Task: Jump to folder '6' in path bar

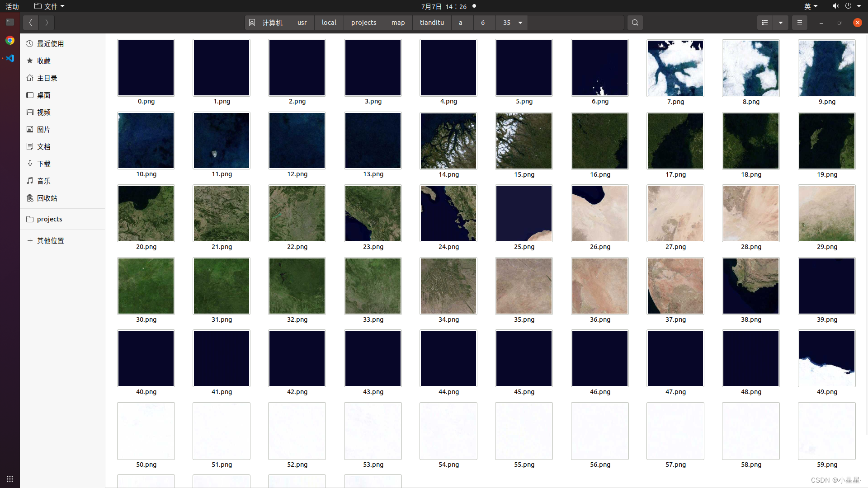Action: pos(483,23)
